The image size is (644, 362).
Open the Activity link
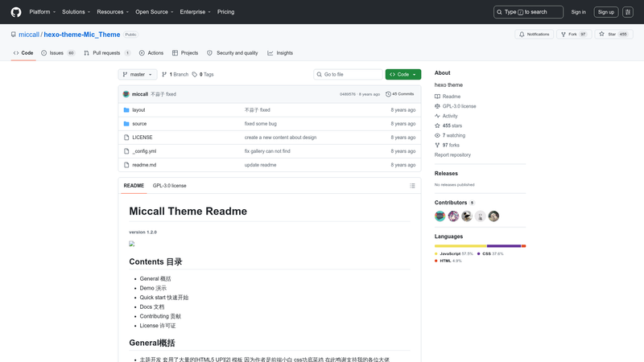tap(446, 116)
